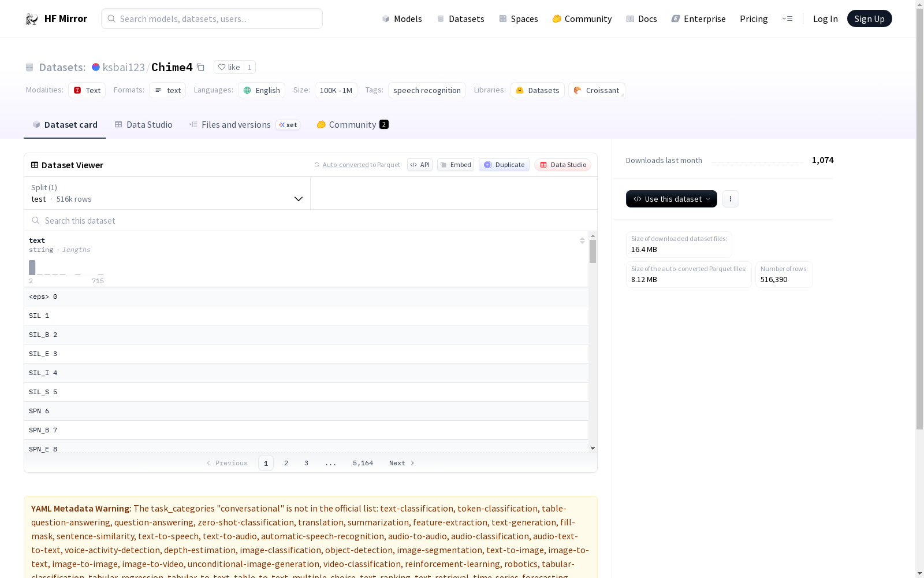Click the Datasets breadcrumb icon
924x578 pixels.
click(29, 67)
